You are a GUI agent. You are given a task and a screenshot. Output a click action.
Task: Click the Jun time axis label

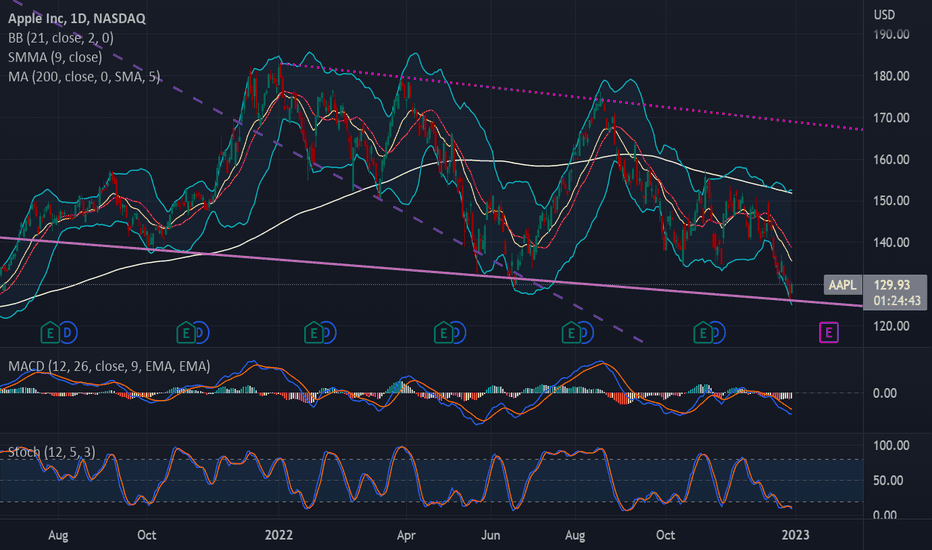point(490,535)
